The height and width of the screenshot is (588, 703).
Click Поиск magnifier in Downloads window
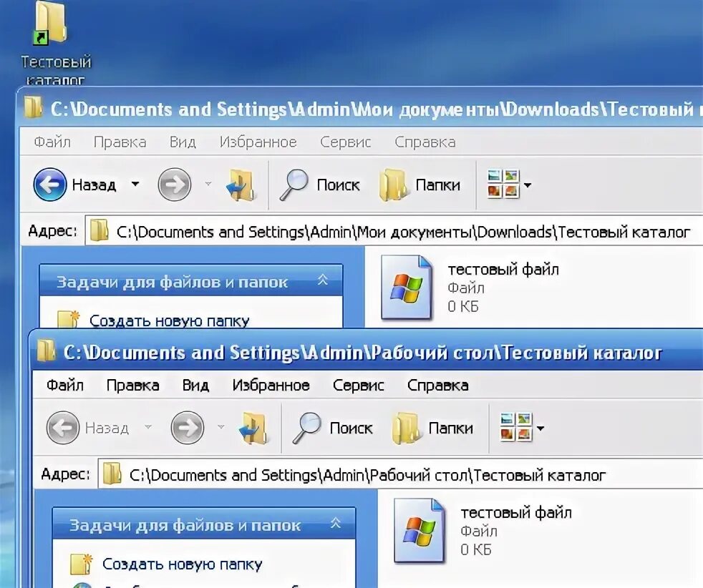[294, 185]
